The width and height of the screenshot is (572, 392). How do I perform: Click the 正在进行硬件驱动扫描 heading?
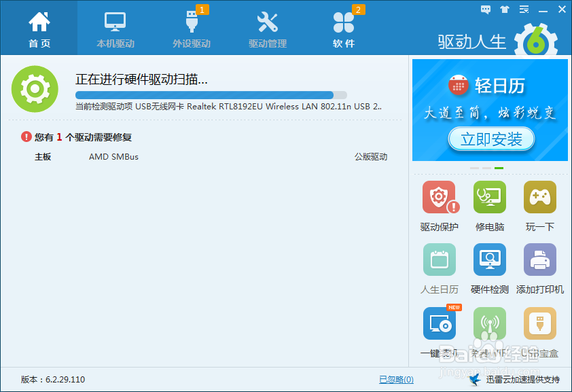click(x=141, y=79)
